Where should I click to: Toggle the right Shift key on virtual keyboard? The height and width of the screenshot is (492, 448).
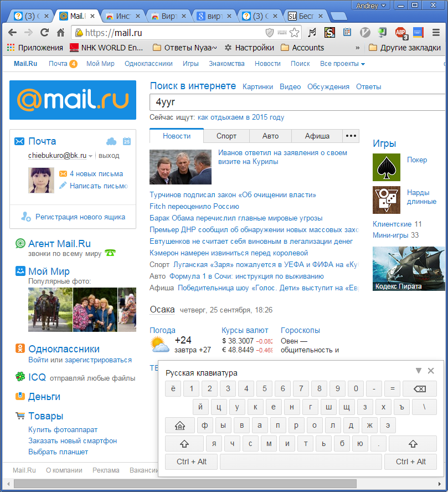pos(413,444)
